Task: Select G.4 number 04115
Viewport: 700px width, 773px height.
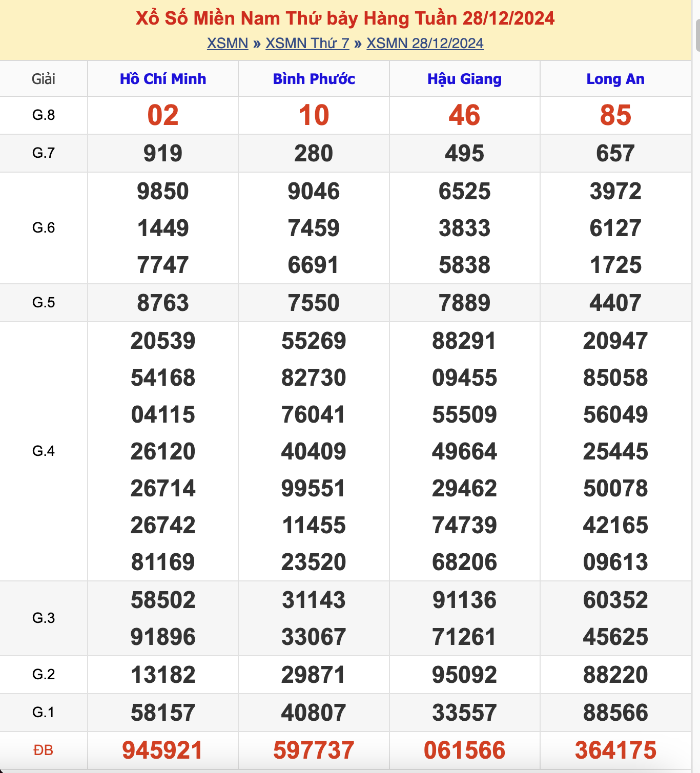Action: (163, 414)
